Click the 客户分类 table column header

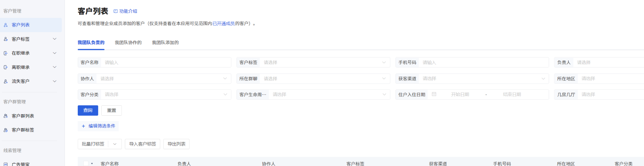(x=624, y=164)
